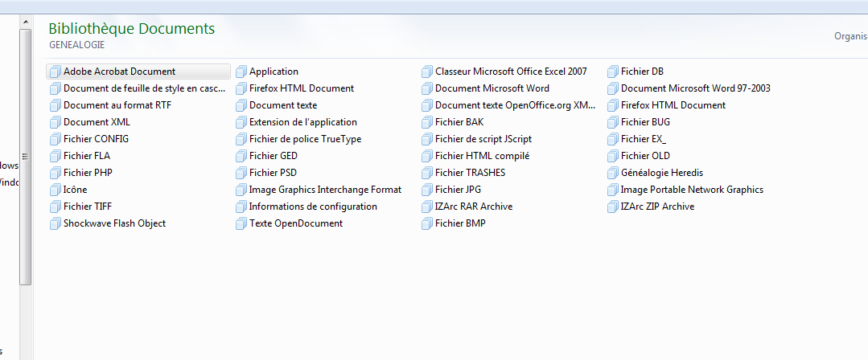868x360 pixels.
Task: Open the Organiser par arrangement option
Action: pos(850,36)
